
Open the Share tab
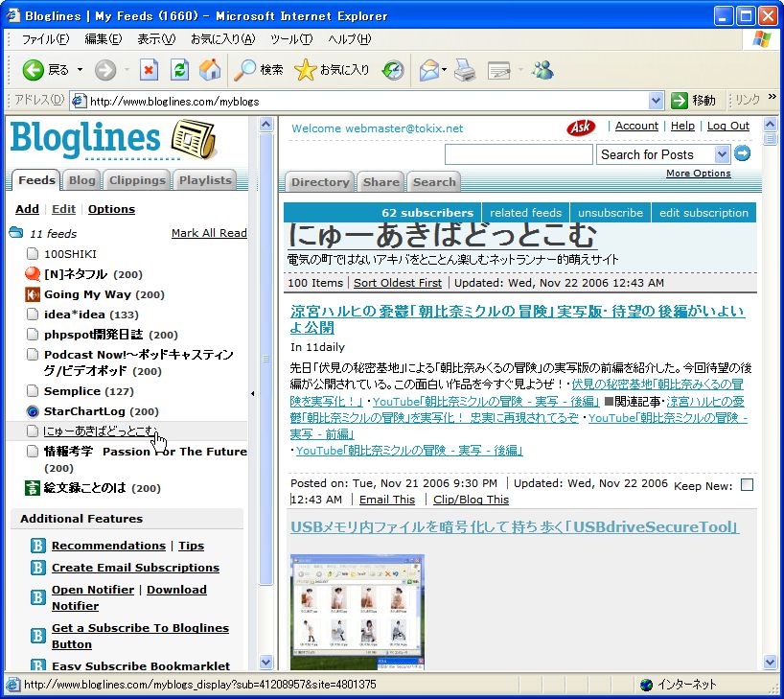point(381,182)
